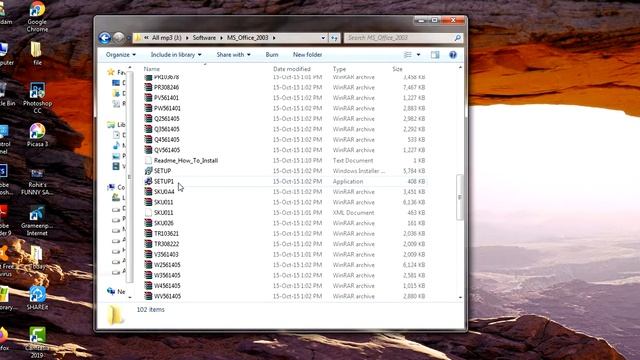Expand Libraries in the navigation pane
The height and width of the screenshot is (360, 640).
(x=116, y=124)
